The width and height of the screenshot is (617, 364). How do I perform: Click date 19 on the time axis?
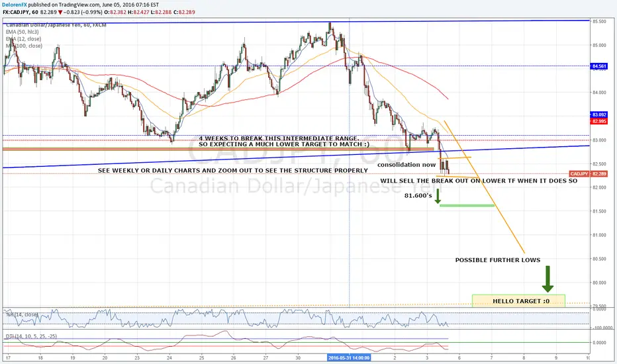tap(72, 357)
